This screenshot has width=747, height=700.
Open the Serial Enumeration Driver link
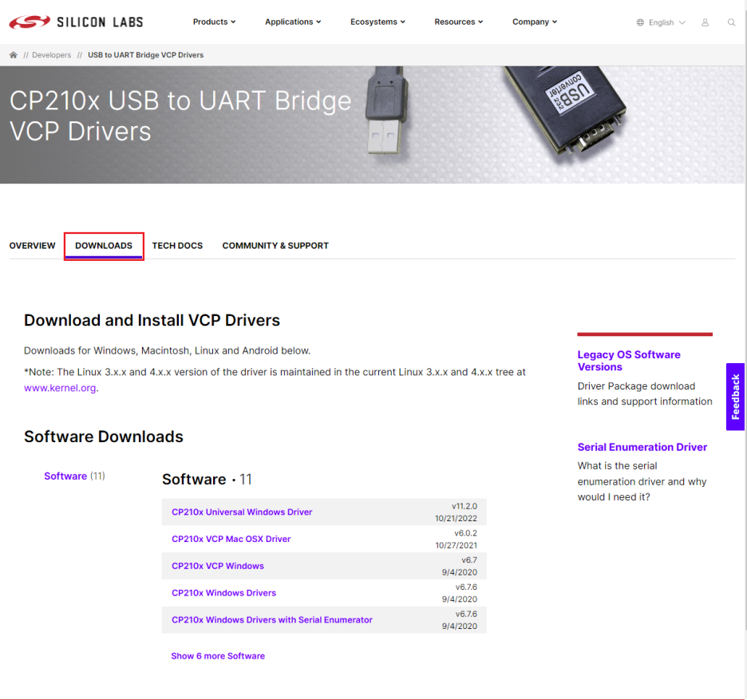(x=642, y=447)
